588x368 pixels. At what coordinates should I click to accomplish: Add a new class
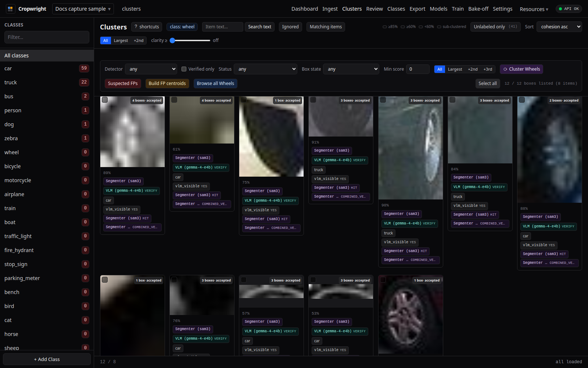coord(47,359)
